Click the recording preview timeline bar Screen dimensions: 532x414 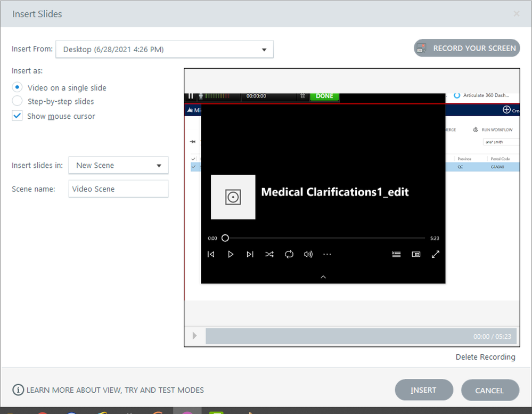(x=361, y=336)
